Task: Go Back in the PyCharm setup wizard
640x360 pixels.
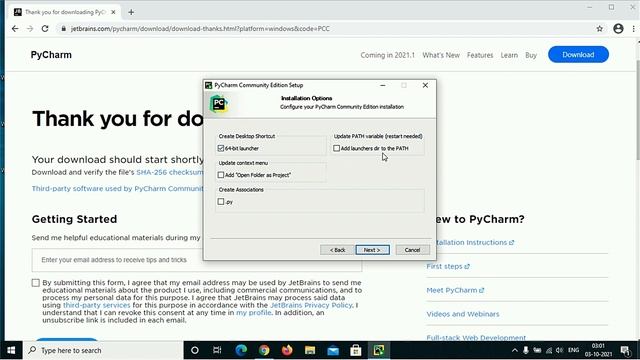Action: [337, 250]
